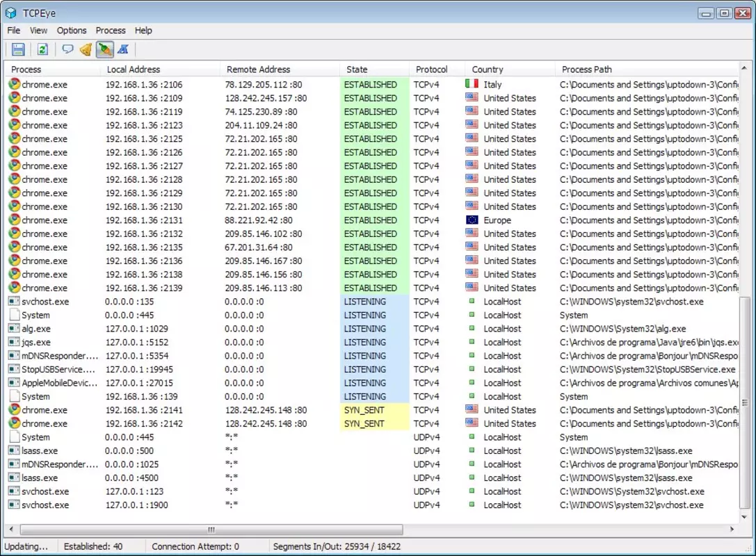The height and width of the screenshot is (556, 756).
Task: Click mDNSResponder icon in row with port 5354
Action: (14, 356)
